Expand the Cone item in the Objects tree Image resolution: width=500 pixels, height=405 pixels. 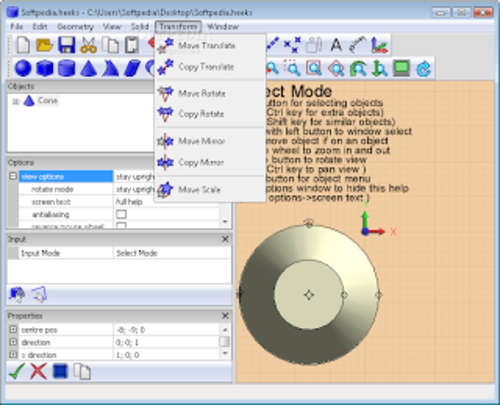pyautogui.click(x=15, y=101)
